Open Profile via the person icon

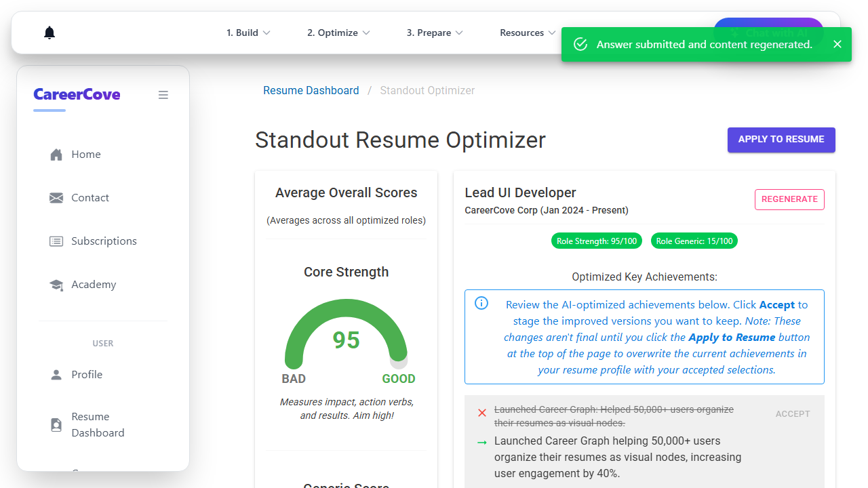(56, 374)
